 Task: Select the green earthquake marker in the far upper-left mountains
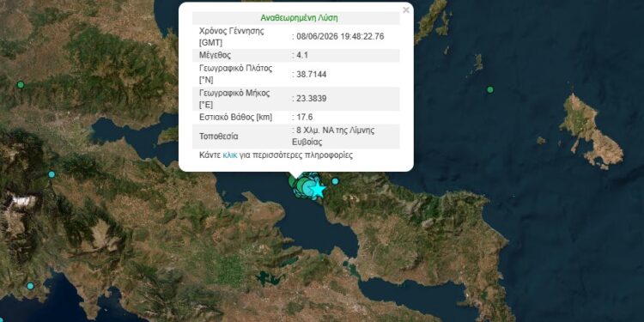click(x=21, y=85)
